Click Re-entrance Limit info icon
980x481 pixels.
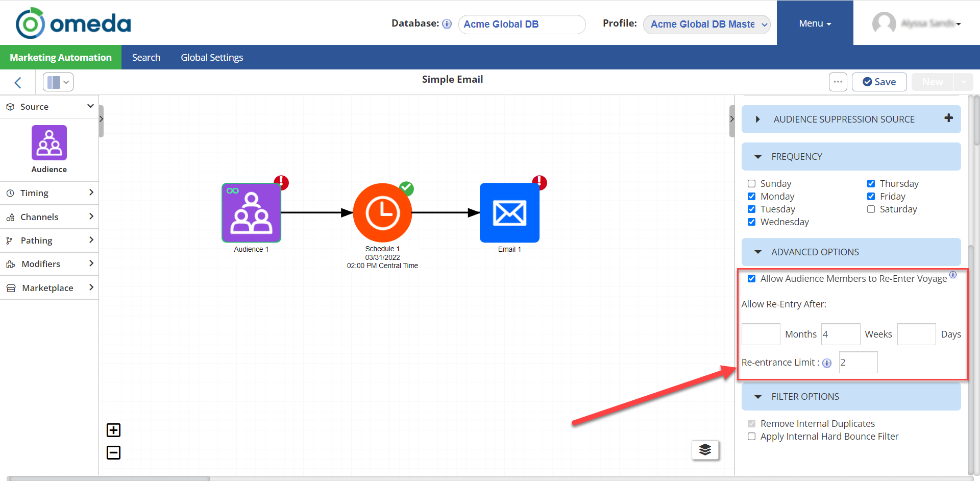(x=827, y=363)
